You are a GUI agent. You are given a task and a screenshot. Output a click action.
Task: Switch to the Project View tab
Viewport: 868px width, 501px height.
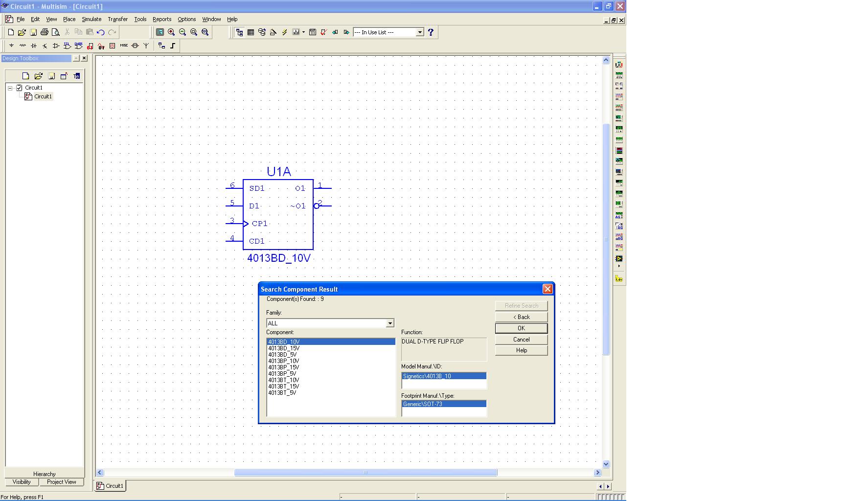62,482
